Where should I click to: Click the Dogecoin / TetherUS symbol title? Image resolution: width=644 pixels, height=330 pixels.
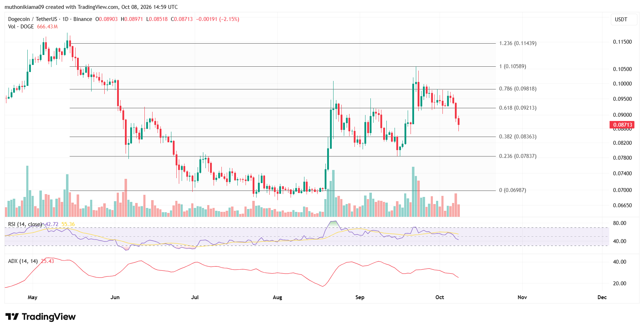[x=33, y=19]
